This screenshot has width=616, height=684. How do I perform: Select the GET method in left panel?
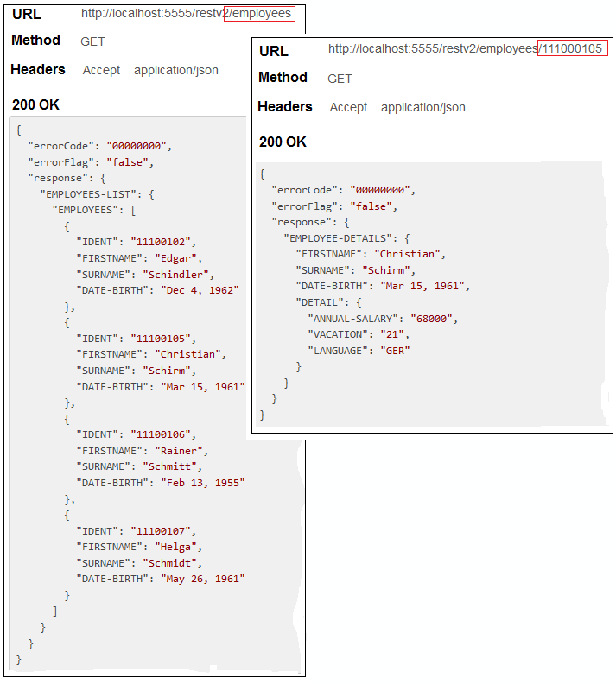92,41
